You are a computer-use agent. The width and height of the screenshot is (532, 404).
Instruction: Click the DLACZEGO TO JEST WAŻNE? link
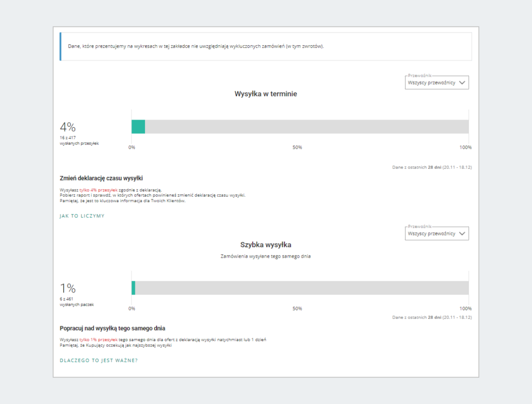tap(98, 361)
